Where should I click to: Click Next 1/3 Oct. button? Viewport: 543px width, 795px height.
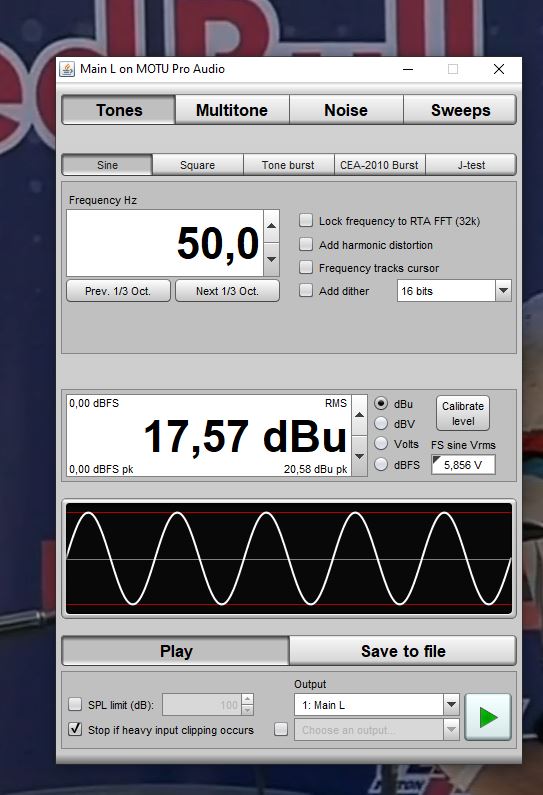(227, 291)
